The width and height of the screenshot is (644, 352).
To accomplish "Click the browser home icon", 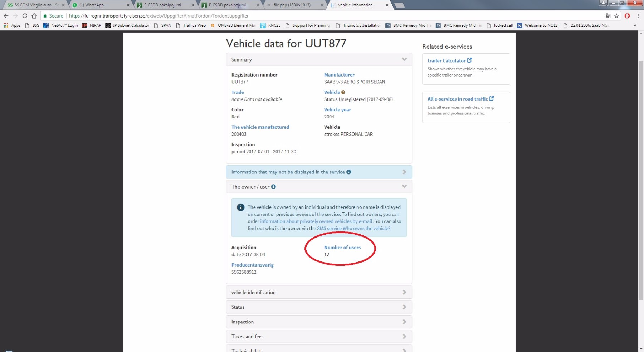I will (x=34, y=16).
